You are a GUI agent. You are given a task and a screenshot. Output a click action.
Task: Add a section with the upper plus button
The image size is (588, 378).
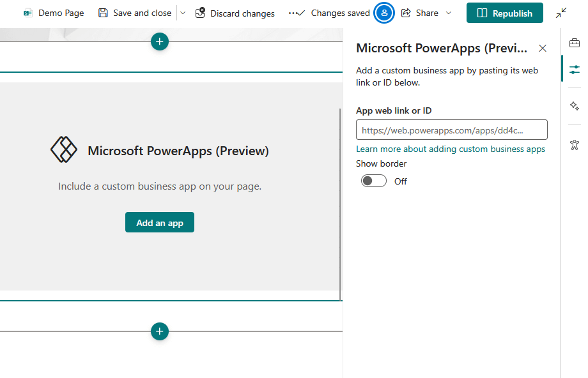tap(160, 42)
